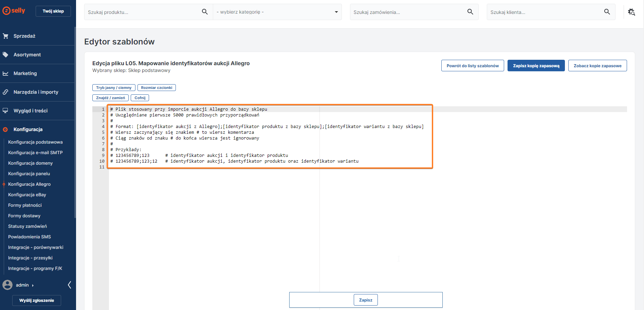The width and height of the screenshot is (644, 310).
Task: Click the Sprzedaż cart icon
Action: (5, 36)
